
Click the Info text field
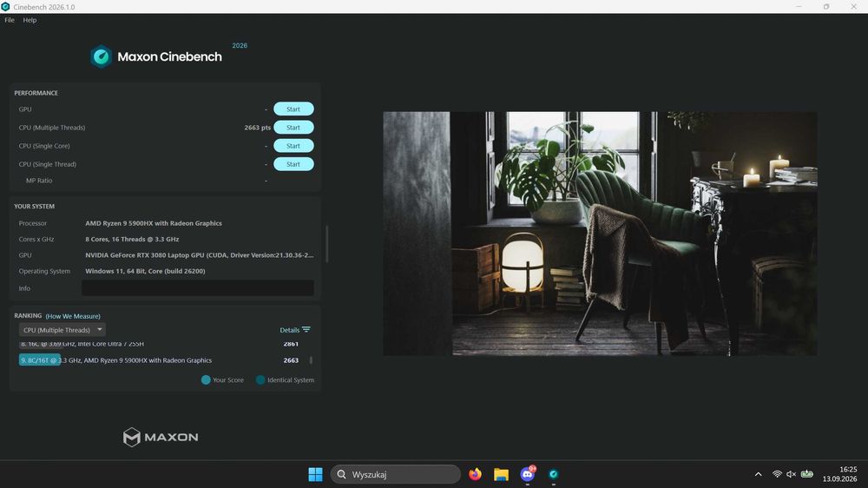point(198,288)
